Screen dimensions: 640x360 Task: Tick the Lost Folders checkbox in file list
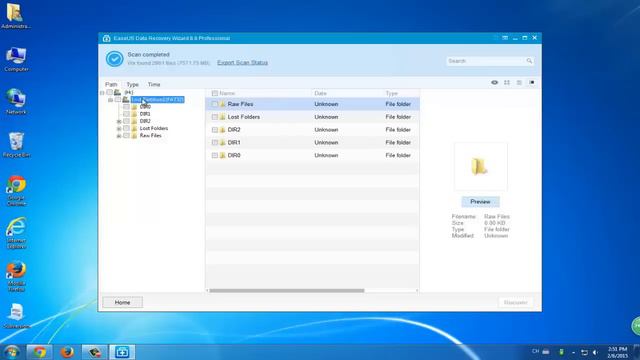215,117
